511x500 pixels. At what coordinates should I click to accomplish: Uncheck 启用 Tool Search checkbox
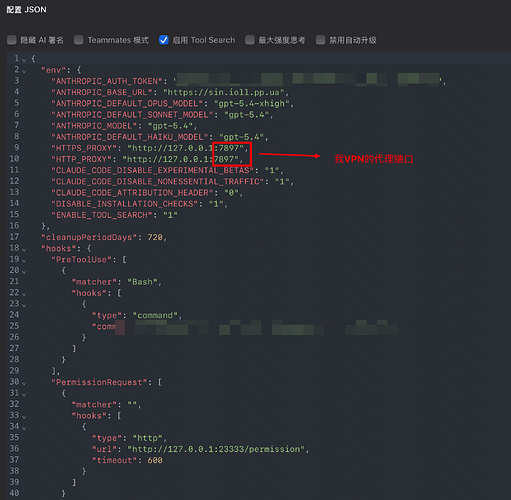point(164,40)
